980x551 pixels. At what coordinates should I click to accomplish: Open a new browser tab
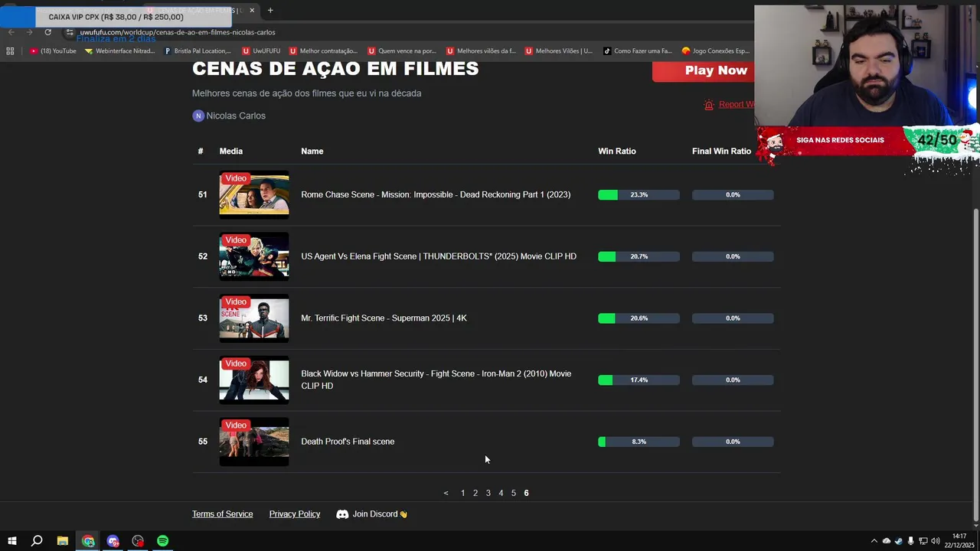click(270, 11)
